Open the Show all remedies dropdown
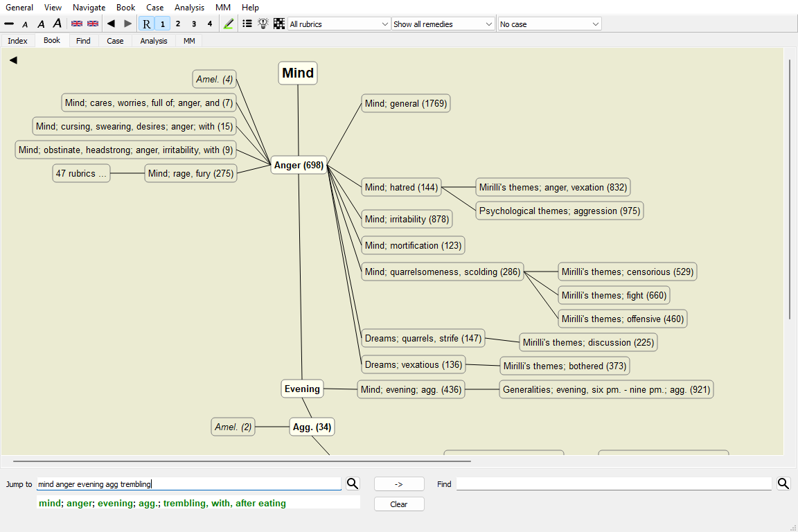Viewport: 798px width, 532px height. [x=443, y=24]
